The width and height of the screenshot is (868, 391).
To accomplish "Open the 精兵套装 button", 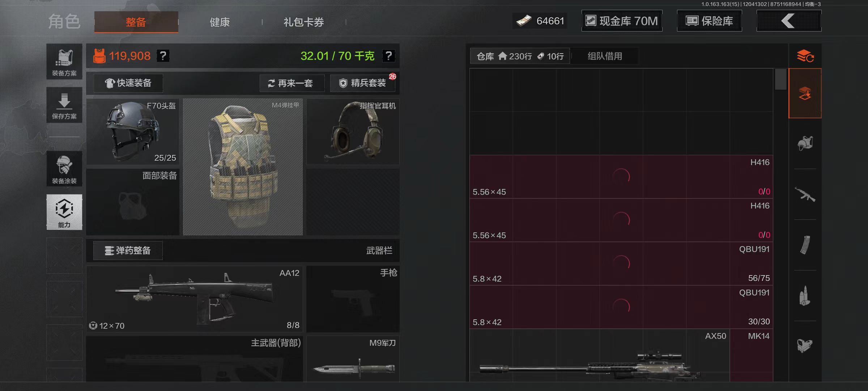I will pyautogui.click(x=363, y=83).
